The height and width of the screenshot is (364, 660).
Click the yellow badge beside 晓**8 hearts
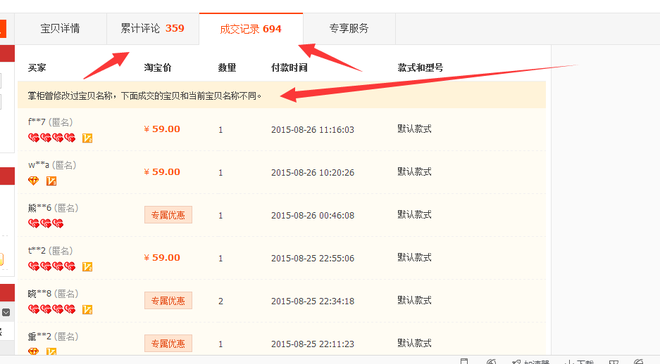pos(87,309)
